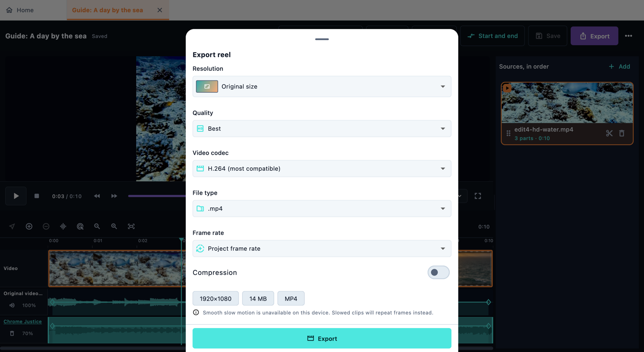
Task: Grab the sheet handle above Export reel
Action: [x=322, y=39]
